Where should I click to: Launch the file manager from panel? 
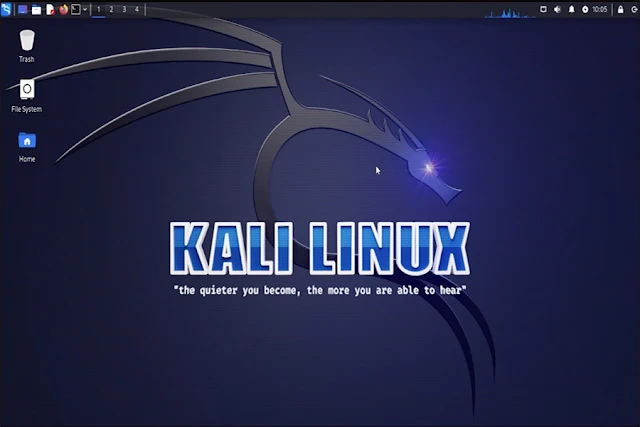36,10
